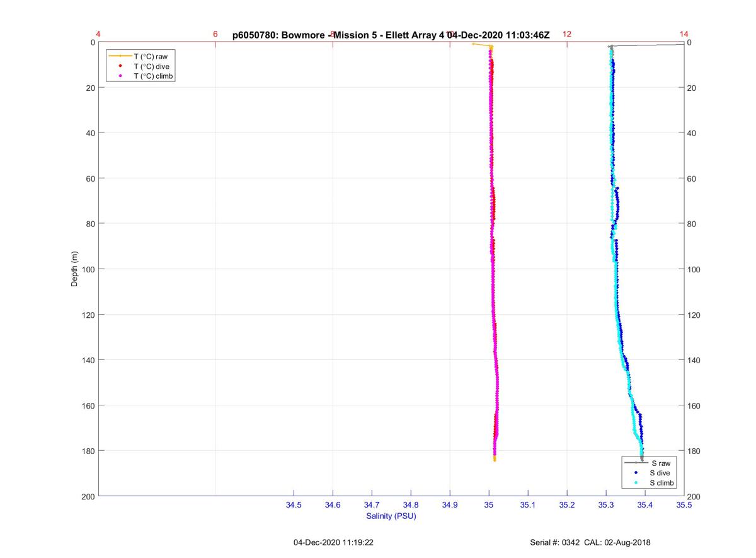Click the cyan salinity climb profile curve
The image size is (756, 558).
point(616,284)
